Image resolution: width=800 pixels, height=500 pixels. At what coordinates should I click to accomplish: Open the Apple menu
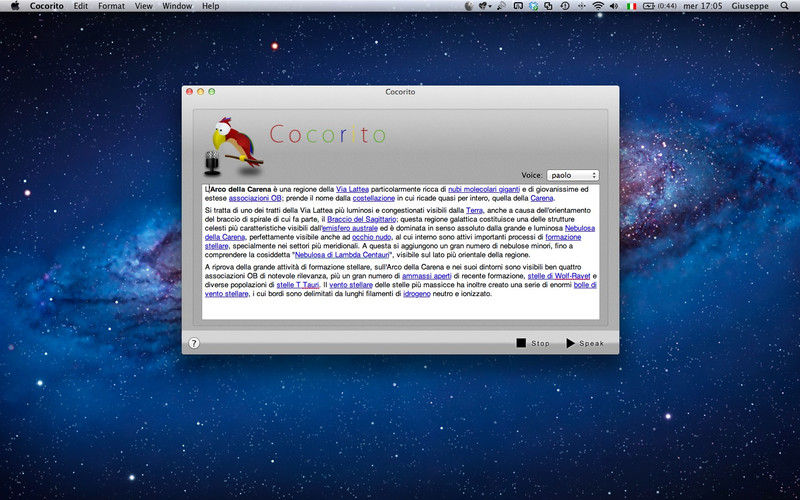point(15,6)
